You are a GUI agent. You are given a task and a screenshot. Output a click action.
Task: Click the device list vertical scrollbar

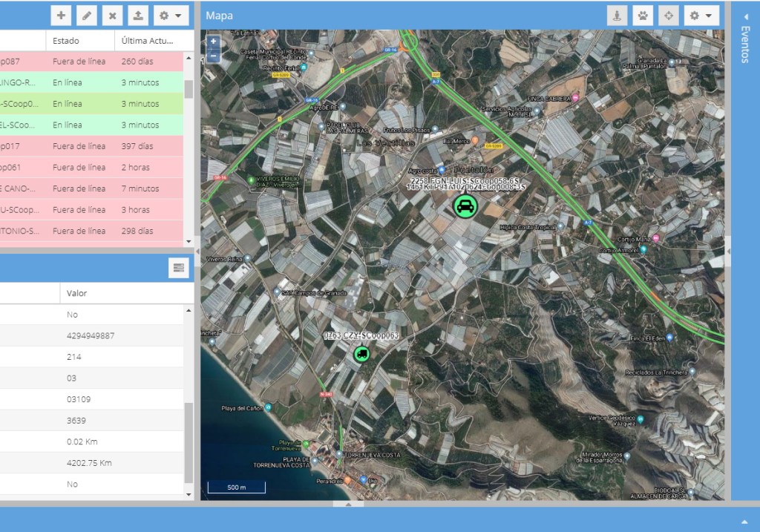189,89
